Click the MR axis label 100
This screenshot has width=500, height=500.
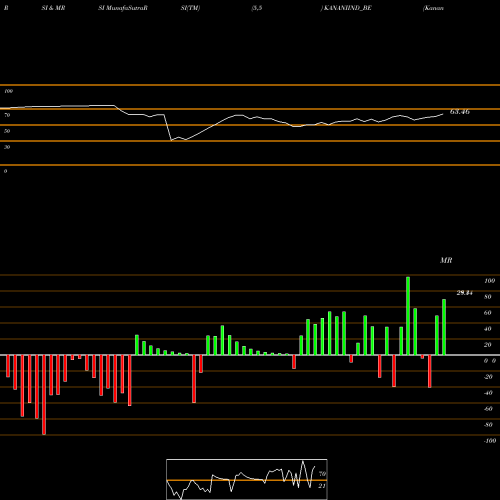[x=489, y=281]
